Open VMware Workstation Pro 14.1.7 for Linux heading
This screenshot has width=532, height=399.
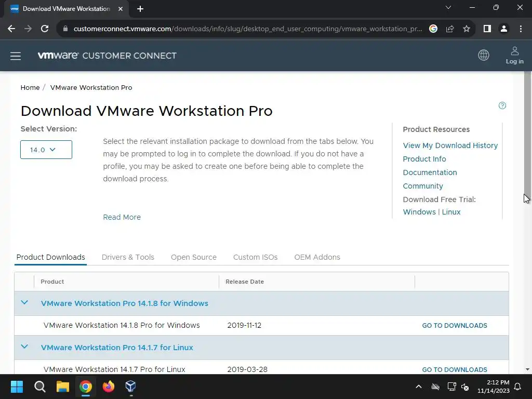pyautogui.click(x=117, y=348)
